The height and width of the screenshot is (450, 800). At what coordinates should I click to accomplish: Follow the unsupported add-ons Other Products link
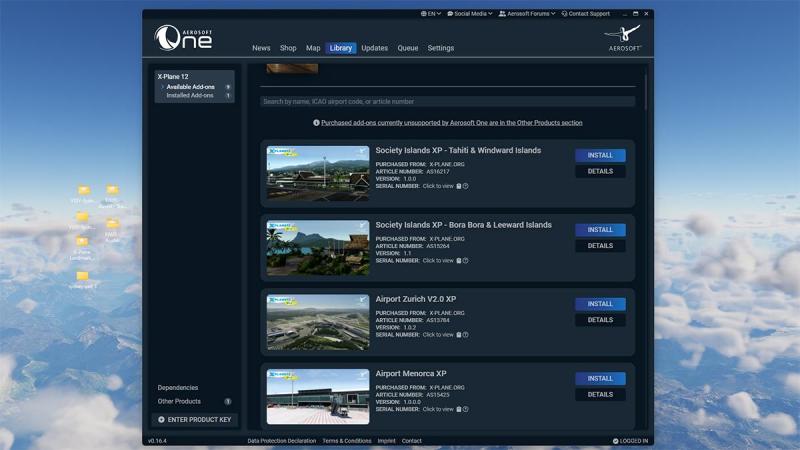coord(452,122)
